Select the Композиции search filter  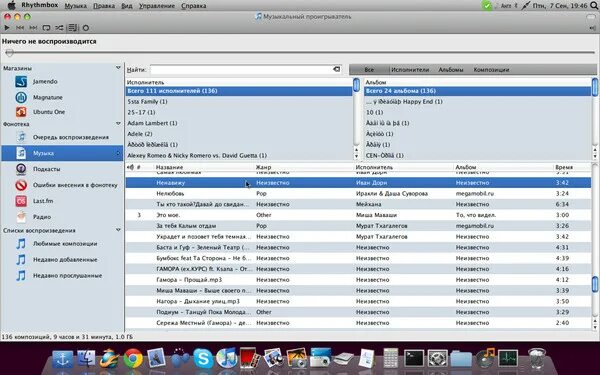click(491, 70)
